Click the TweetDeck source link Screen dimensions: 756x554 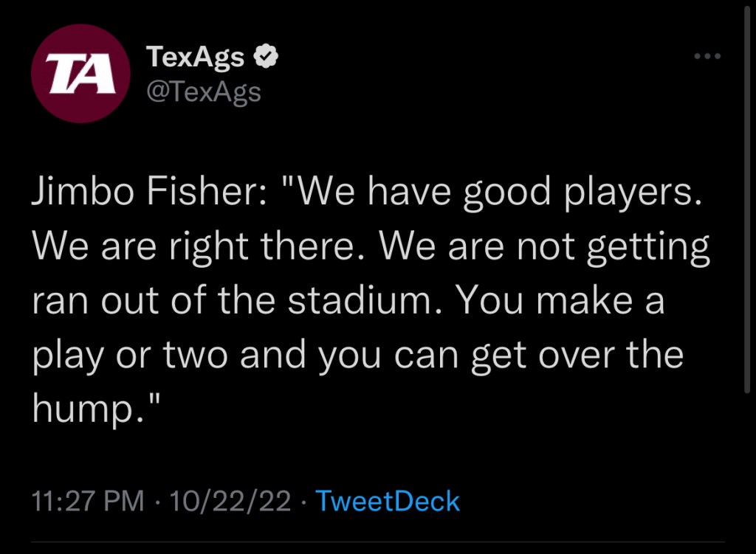388,502
